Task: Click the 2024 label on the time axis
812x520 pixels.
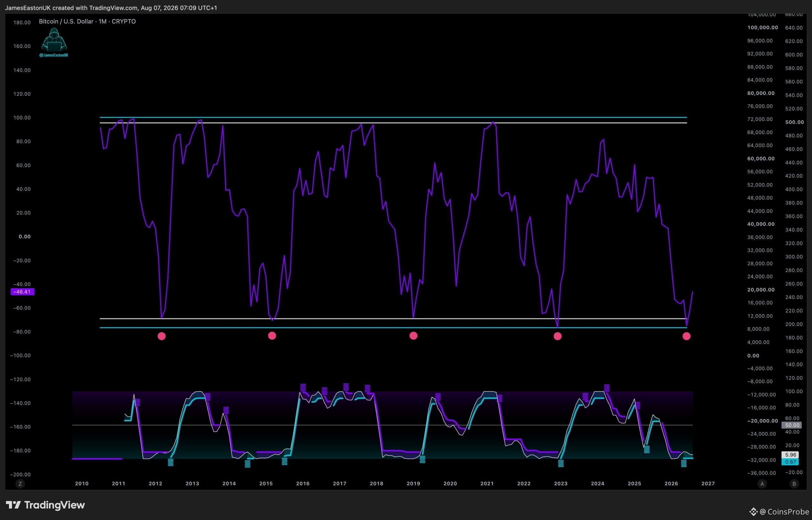Action: pos(598,484)
